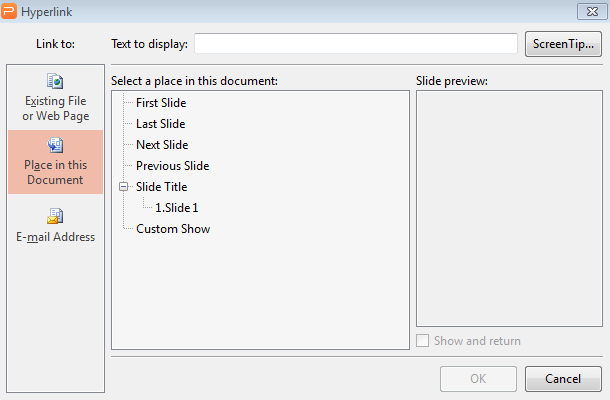
Task: Click the OK button
Action: tap(479, 379)
